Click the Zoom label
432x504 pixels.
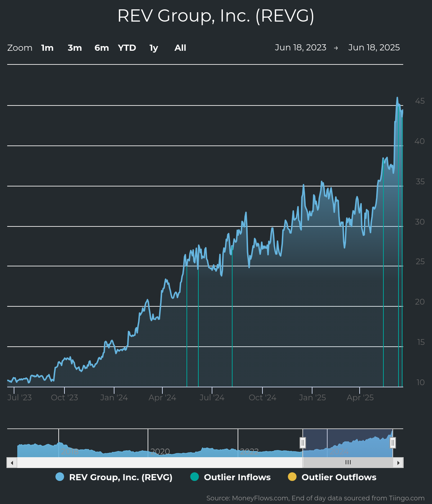coord(20,48)
